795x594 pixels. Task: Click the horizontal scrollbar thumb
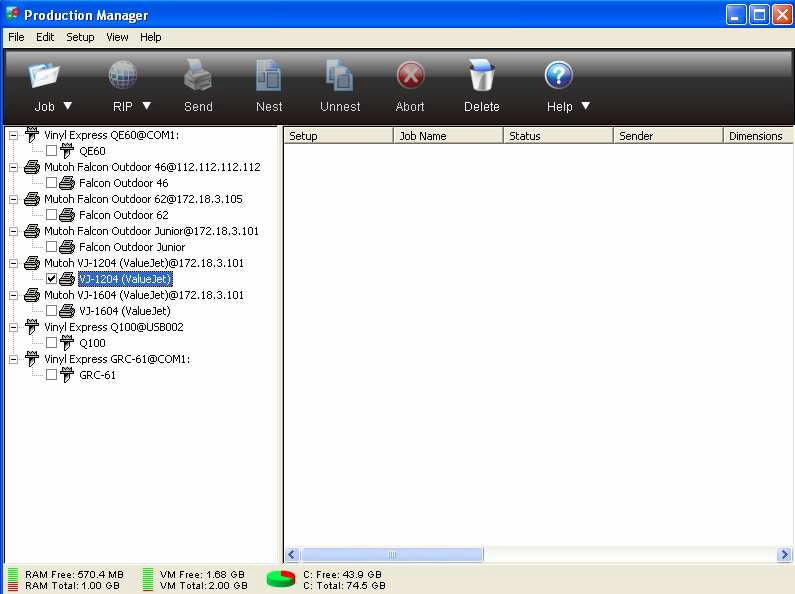coord(392,554)
